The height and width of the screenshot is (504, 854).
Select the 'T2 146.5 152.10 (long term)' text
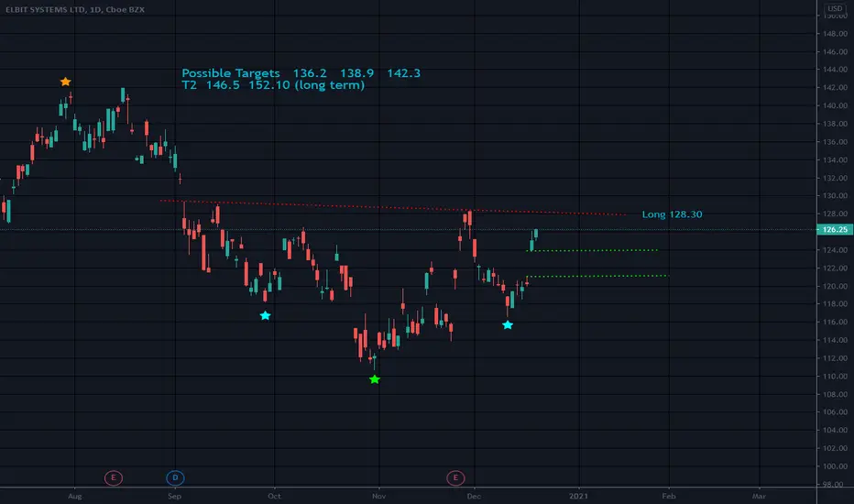273,85
